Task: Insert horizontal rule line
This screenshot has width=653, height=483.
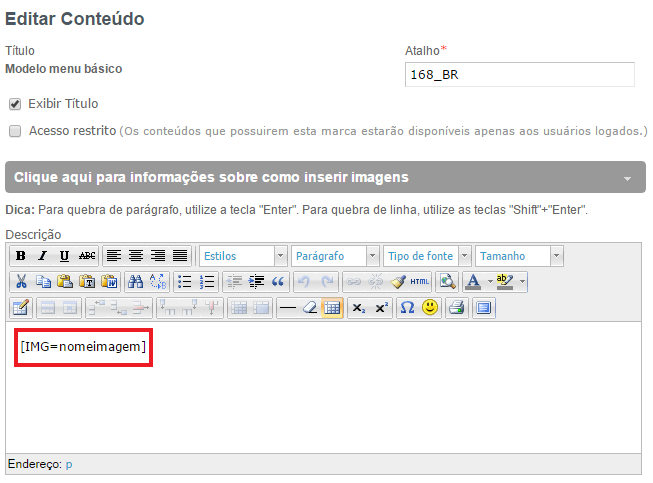Action: coord(288,308)
